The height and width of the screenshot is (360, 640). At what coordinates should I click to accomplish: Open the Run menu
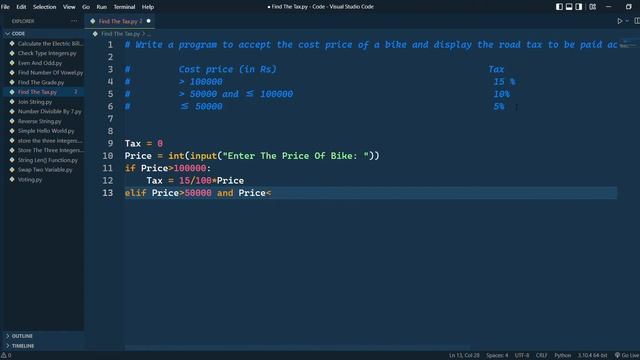click(x=102, y=7)
